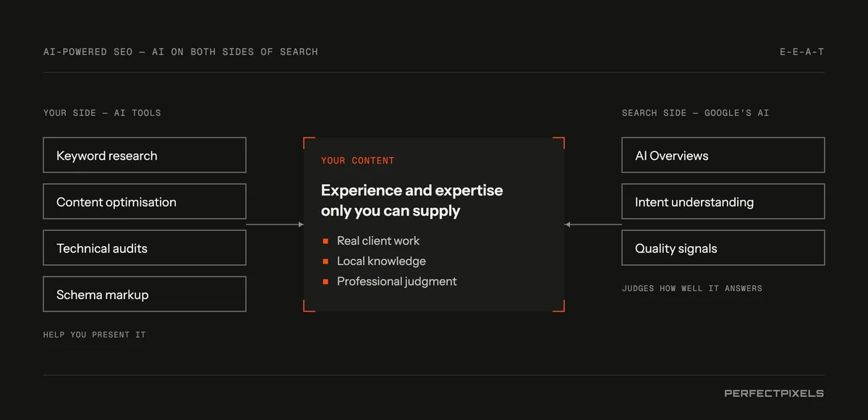Click the orange "YOUR CONTENT" label
The image size is (868, 420).
[x=358, y=161]
